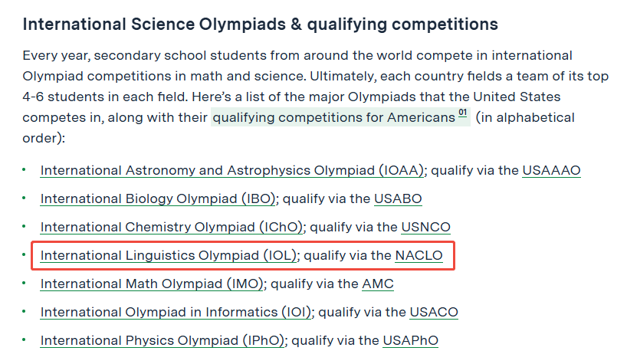The height and width of the screenshot is (364, 627).
Task: Click the bullet beside the Math Olympiad item
Action: [x=24, y=283]
